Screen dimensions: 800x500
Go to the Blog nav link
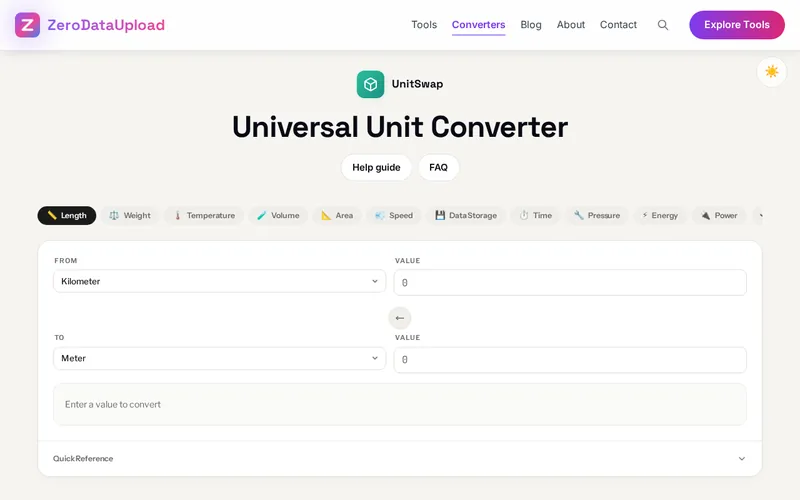531,24
